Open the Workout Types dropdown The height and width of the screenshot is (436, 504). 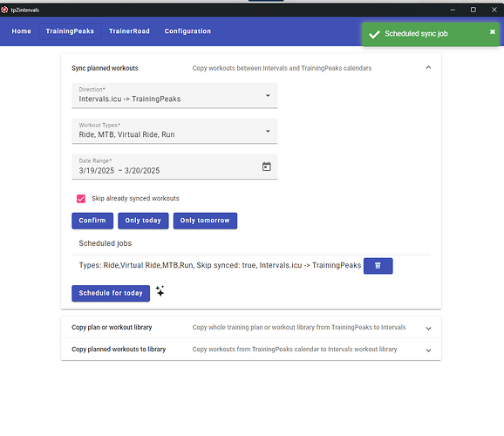point(174,131)
